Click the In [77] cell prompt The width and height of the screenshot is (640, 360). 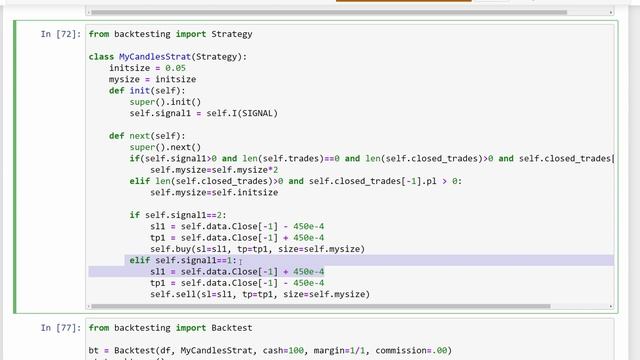pyautogui.click(x=61, y=328)
